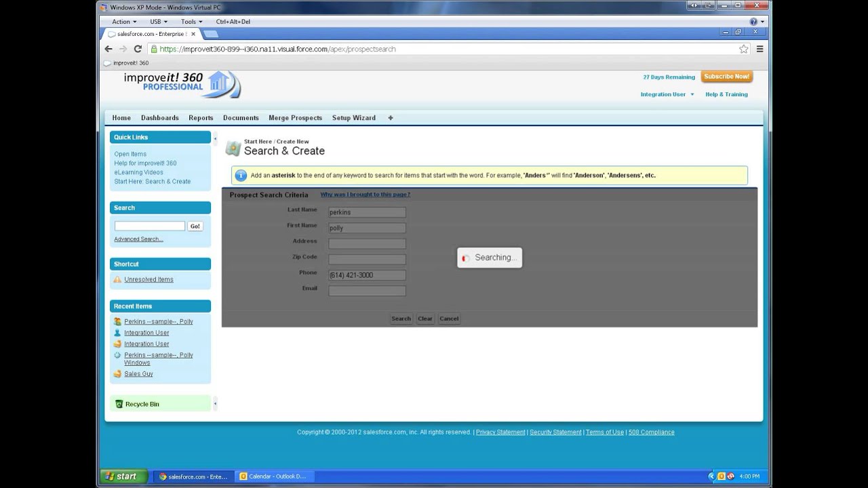Click the Clear button in the form

(425, 319)
